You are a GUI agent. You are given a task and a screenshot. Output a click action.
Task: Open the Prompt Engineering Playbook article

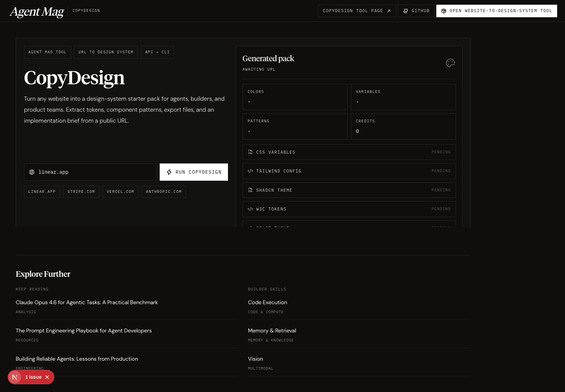[x=84, y=331]
